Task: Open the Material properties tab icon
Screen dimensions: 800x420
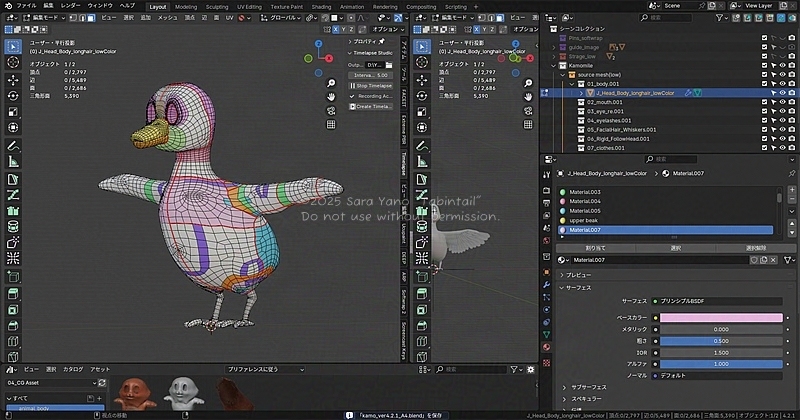Action: 546,347
